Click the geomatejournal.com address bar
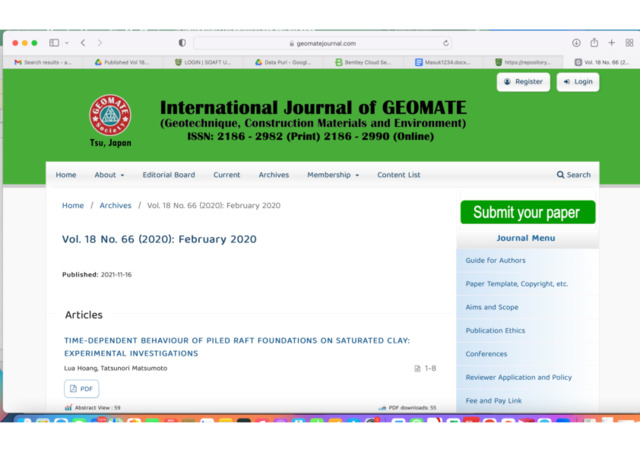This screenshot has height=452, width=640. pyautogui.click(x=322, y=43)
